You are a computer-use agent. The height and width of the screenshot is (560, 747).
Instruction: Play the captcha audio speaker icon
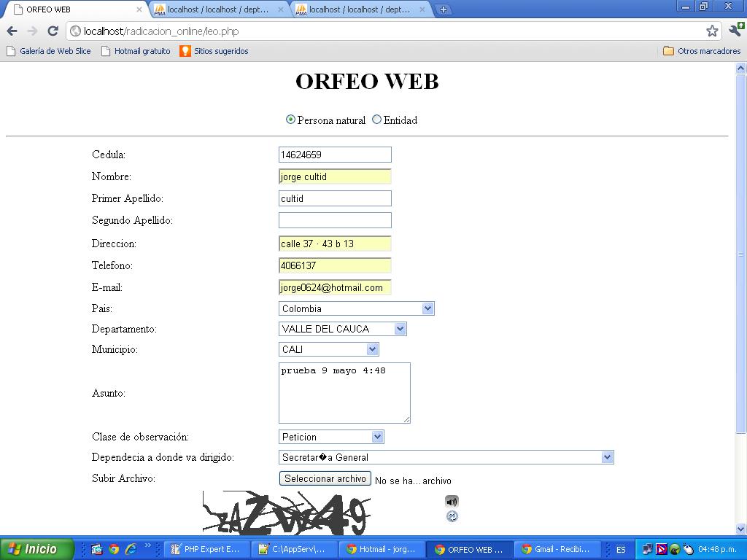(452, 501)
